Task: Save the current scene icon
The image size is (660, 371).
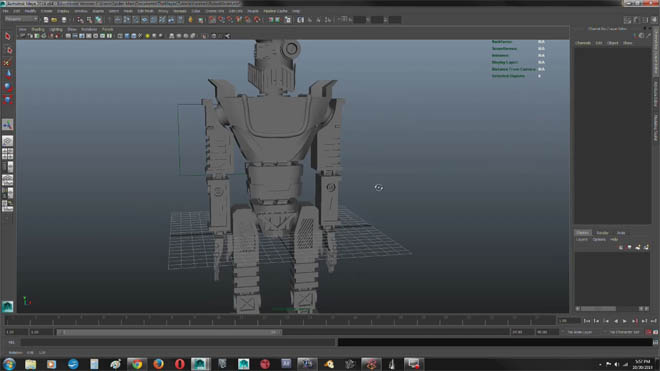Action: (64, 20)
